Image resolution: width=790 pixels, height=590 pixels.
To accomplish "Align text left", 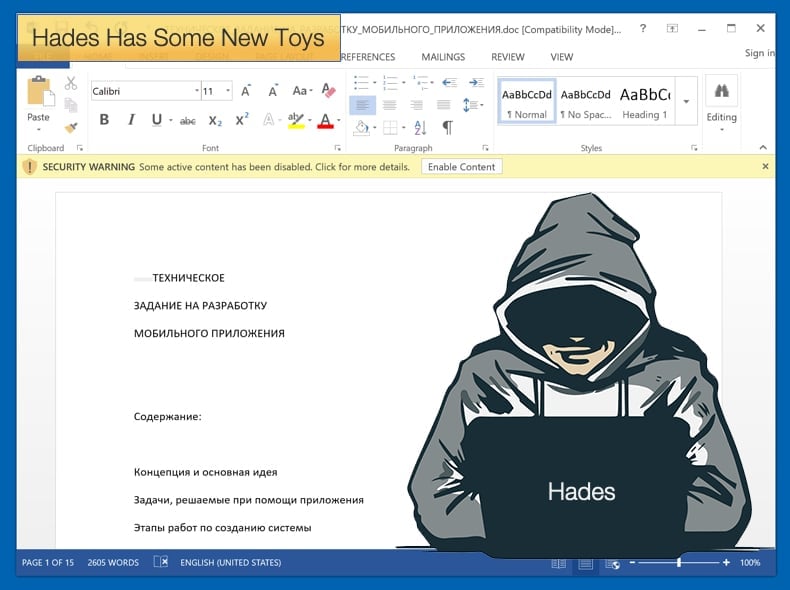I will (x=362, y=105).
